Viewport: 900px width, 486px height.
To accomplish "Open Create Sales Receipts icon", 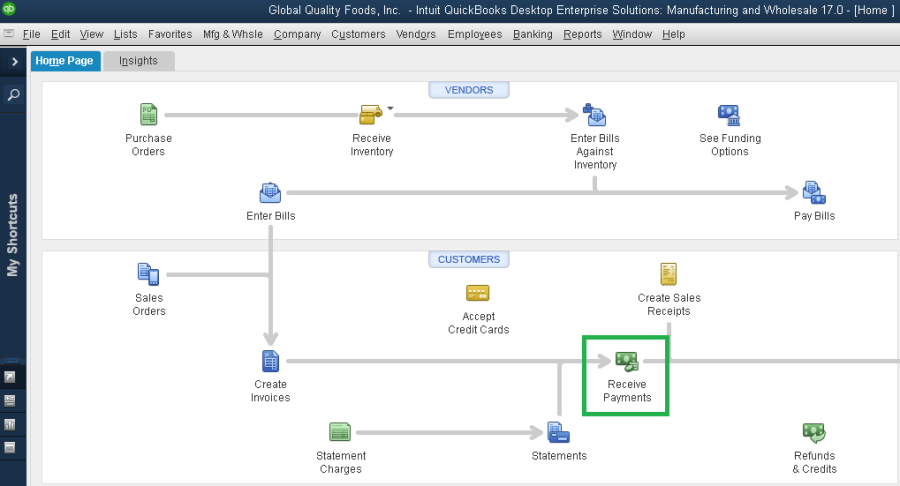I will tap(669, 274).
